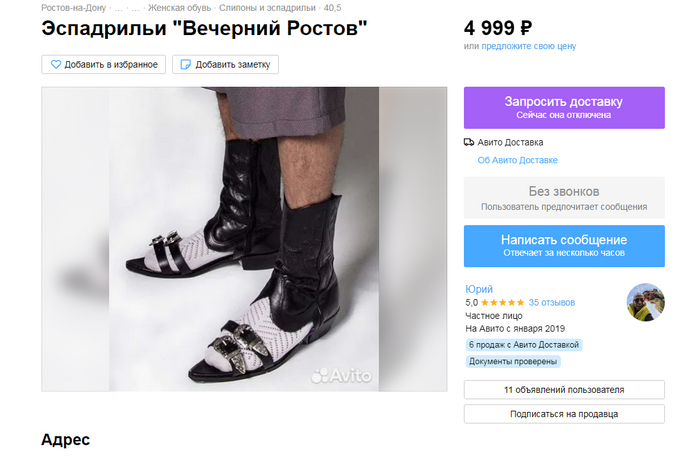Click the Avito watermark logo on the photo

click(341, 376)
